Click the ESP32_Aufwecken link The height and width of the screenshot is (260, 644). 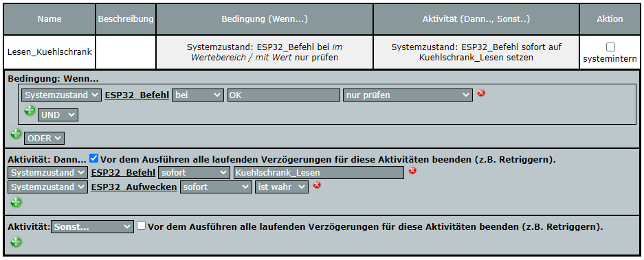click(x=134, y=187)
